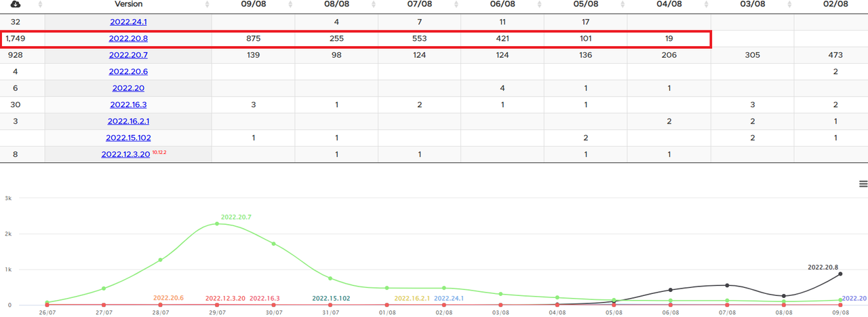Click the 2k y-axis label
Viewport: 868px width, 317px height.
pos(8,234)
